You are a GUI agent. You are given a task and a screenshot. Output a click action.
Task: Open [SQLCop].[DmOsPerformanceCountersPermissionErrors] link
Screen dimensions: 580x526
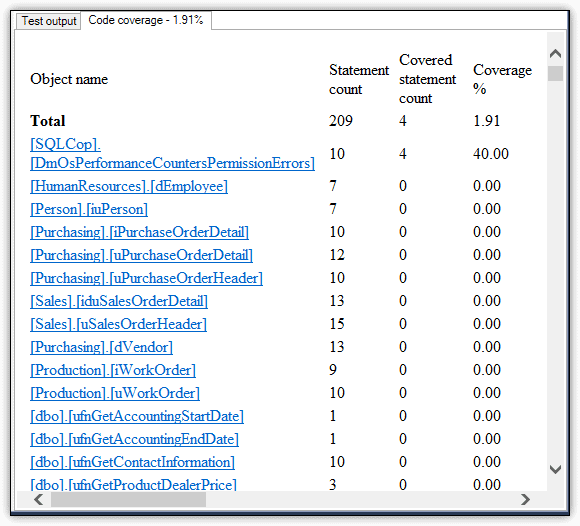pos(172,154)
